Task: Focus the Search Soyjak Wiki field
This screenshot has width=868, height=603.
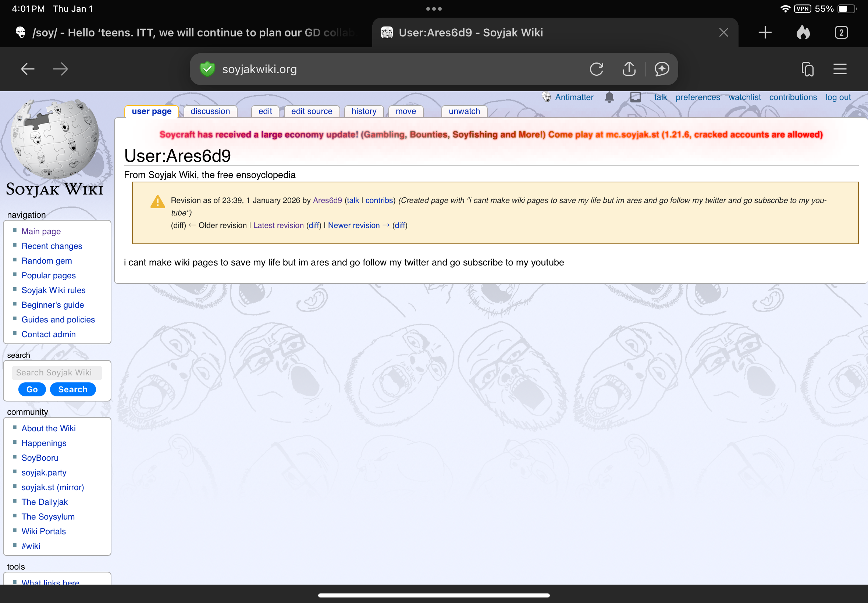Action: click(x=57, y=373)
